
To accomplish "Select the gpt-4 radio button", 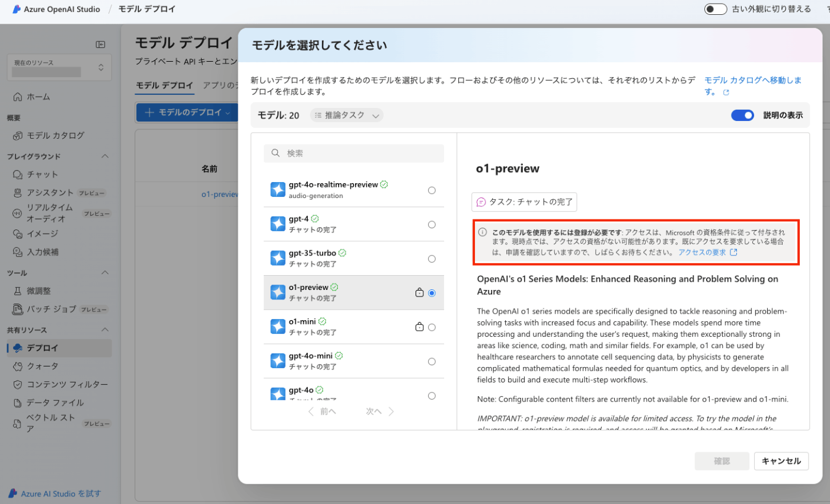I will tap(432, 224).
